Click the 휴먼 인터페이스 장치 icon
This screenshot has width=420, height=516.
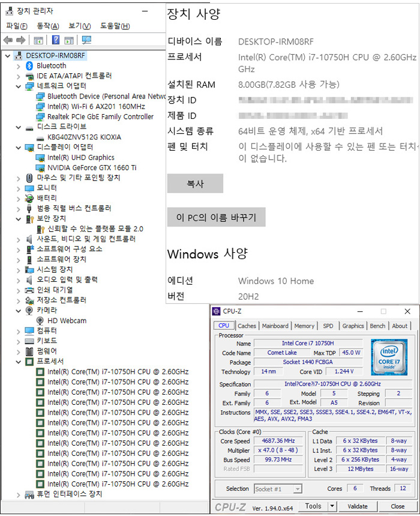click(29, 494)
